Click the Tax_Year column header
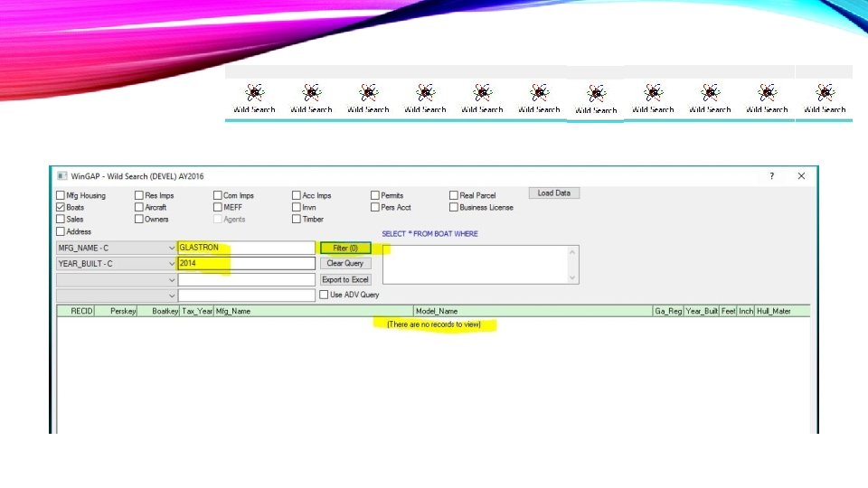Image resolution: width=868 pixels, height=488 pixels. (197, 311)
